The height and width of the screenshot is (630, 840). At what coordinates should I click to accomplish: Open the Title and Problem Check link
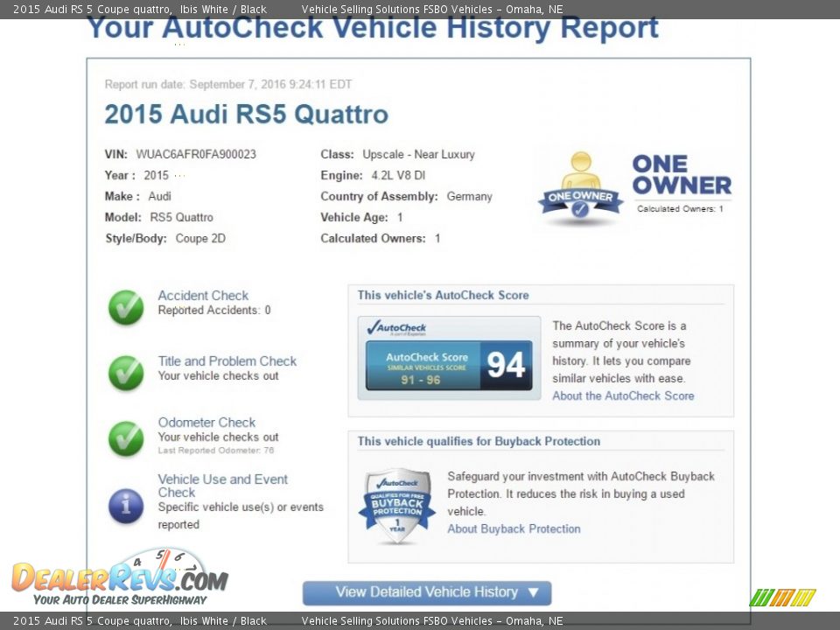coord(227,361)
